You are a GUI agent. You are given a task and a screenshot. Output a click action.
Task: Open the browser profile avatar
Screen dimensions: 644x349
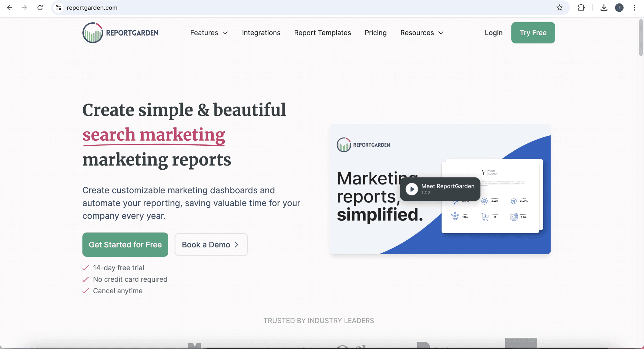(619, 8)
